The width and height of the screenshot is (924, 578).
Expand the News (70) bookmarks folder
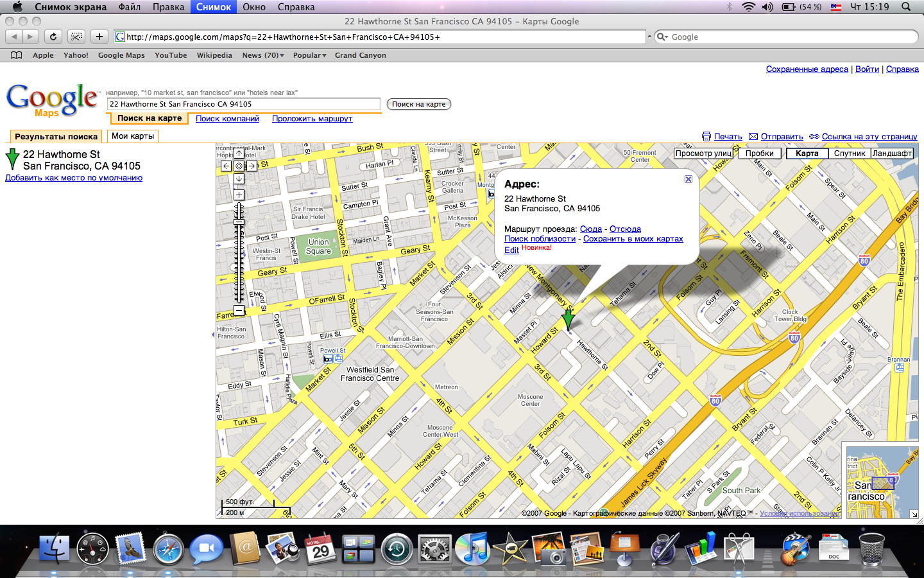(x=263, y=55)
